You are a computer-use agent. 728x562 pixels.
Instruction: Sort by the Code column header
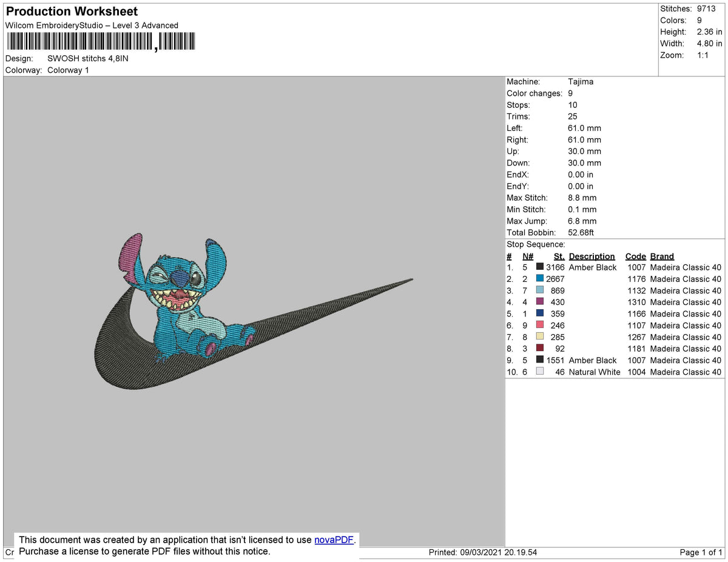(635, 256)
